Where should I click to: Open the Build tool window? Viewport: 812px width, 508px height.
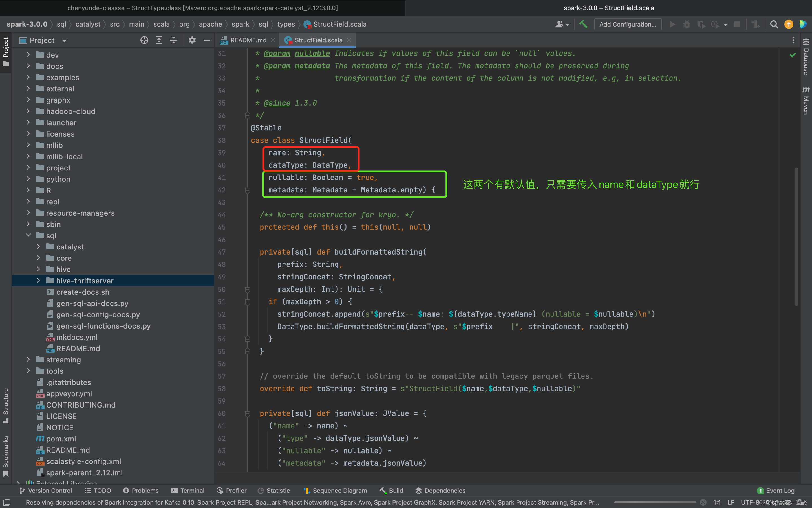click(x=392, y=491)
